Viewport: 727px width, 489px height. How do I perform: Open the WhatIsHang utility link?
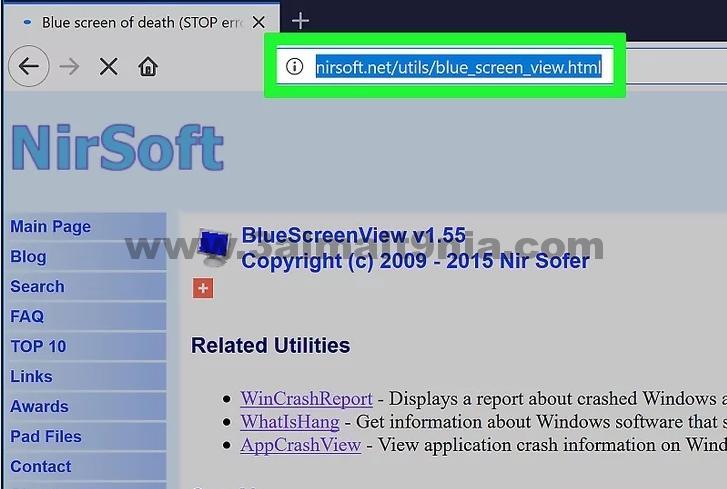290,422
